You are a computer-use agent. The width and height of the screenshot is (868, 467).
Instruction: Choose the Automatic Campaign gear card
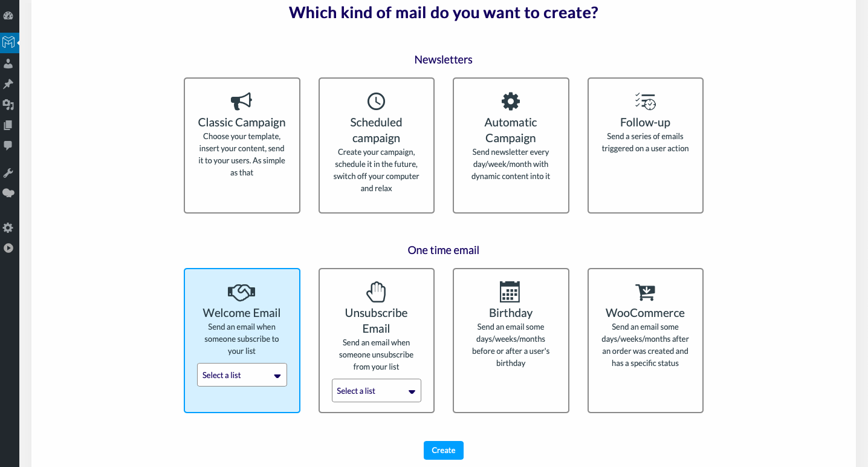pos(511,145)
